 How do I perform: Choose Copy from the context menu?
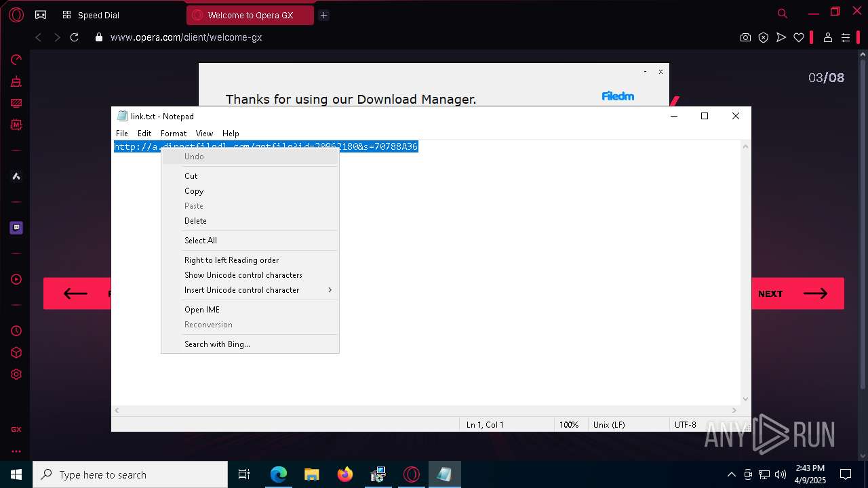pyautogui.click(x=250, y=191)
